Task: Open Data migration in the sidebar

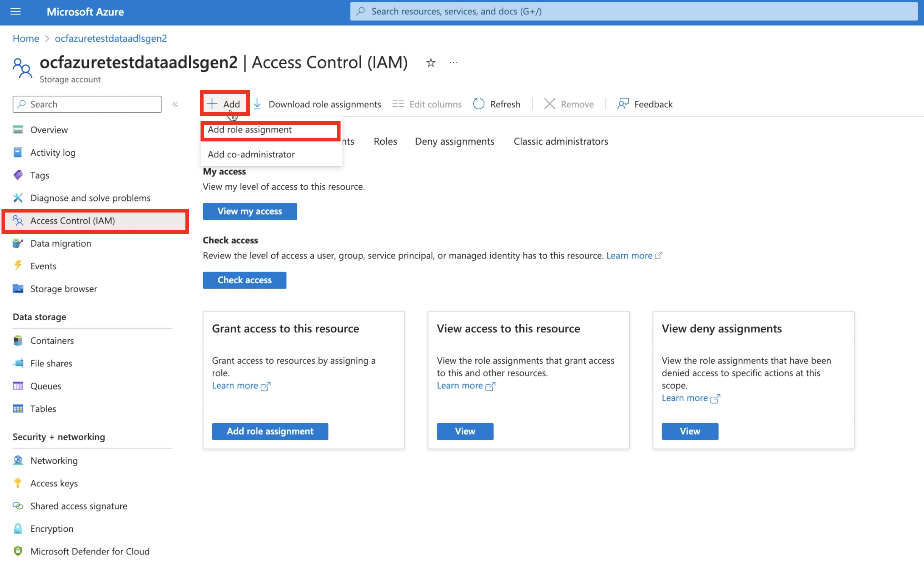Action: [61, 244]
